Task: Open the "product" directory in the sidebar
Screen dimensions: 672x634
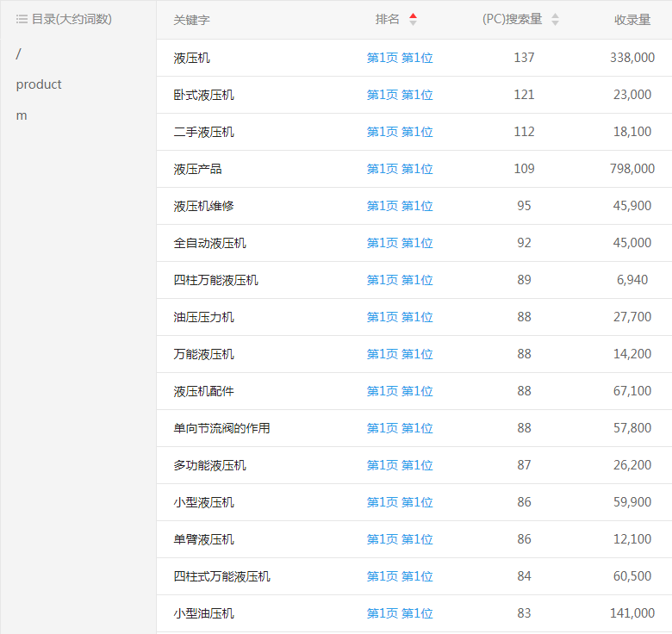Action: click(x=39, y=84)
